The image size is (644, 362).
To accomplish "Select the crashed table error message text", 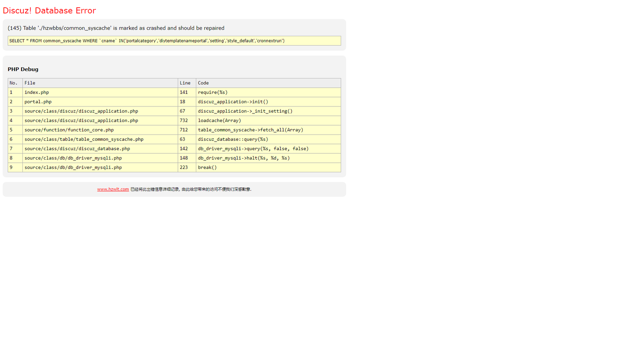I will pyautogui.click(x=116, y=28).
